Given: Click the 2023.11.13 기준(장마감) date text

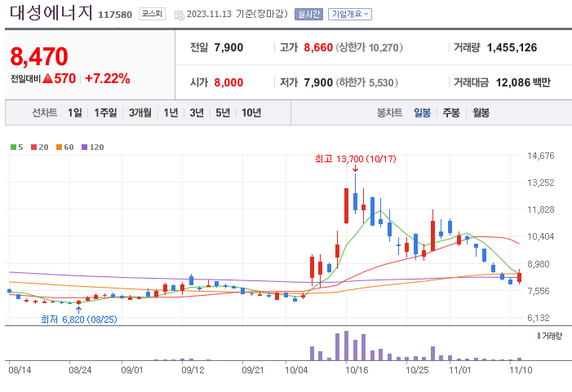Looking at the screenshot, I should tap(237, 14).
